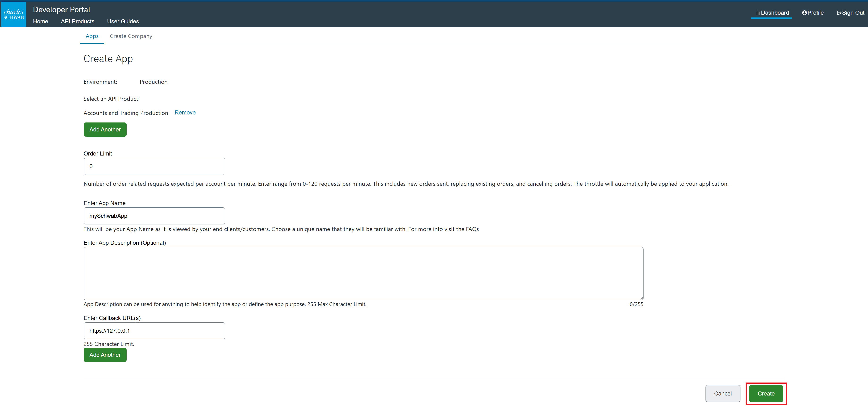868x408 pixels.
Task: Switch to the Create Company tab
Action: click(131, 36)
